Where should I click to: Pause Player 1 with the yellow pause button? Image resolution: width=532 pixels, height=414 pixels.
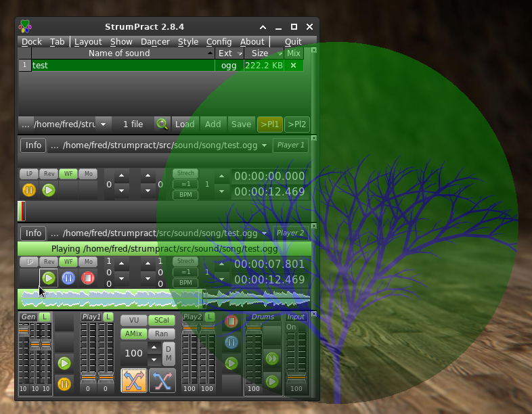pyautogui.click(x=29, y=190)
